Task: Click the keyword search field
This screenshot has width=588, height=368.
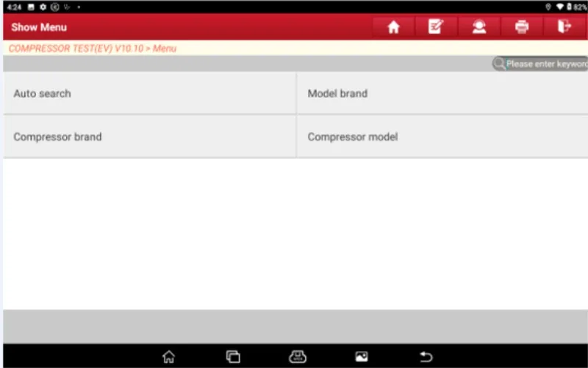Action: (545, 64)
